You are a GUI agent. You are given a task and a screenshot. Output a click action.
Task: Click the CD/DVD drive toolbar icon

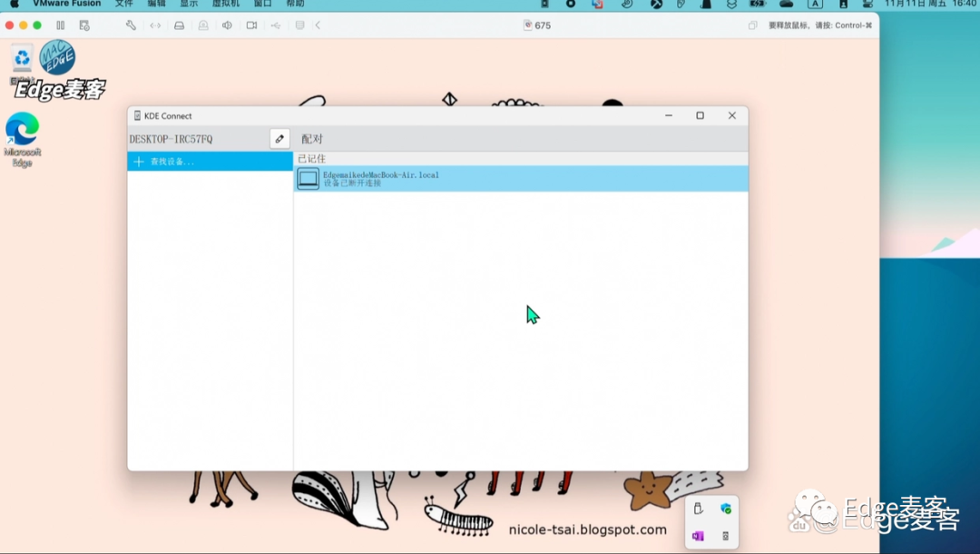pos(203,25)
